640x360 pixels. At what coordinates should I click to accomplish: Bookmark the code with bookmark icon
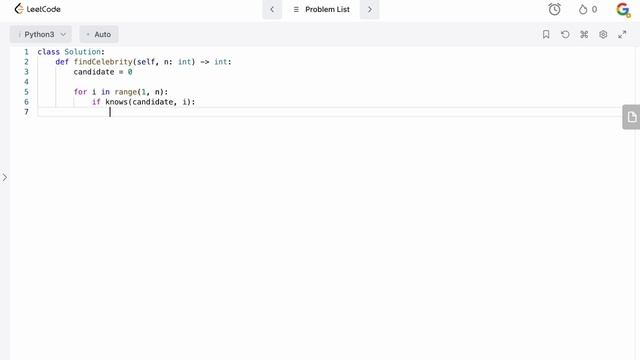coord(546,34)
